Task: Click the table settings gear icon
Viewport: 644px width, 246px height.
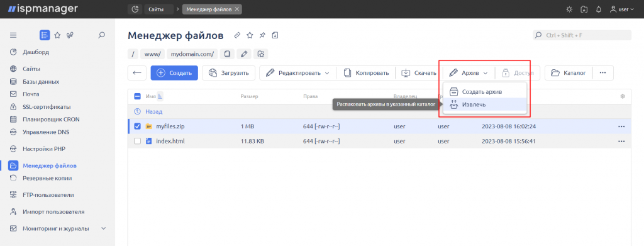Action: point(623,96)
